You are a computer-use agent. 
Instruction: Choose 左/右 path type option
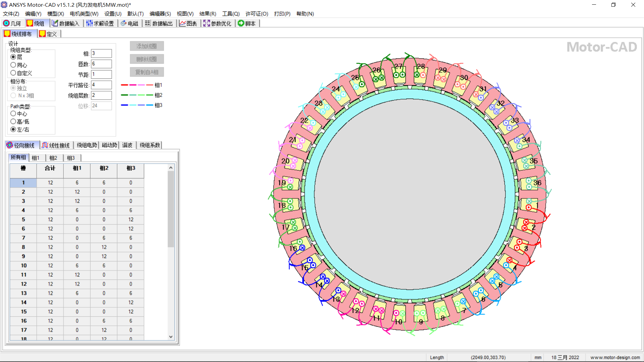(13, 129)
